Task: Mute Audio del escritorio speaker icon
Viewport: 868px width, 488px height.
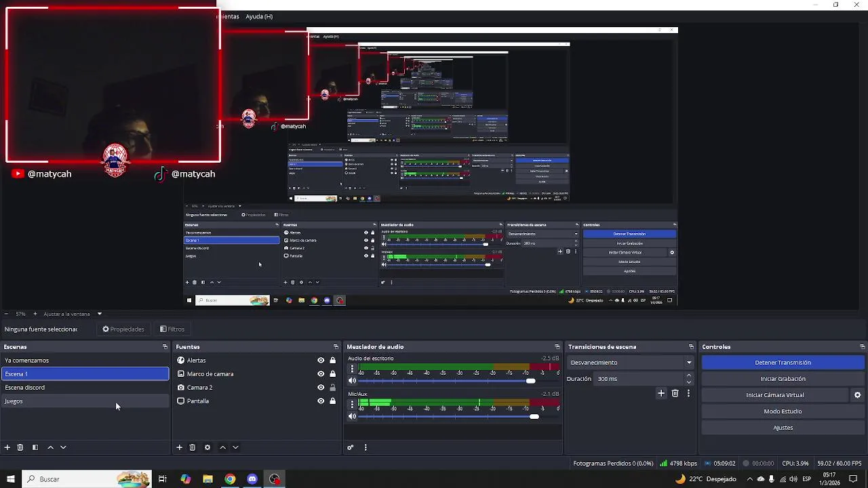Action: (352, 381)
